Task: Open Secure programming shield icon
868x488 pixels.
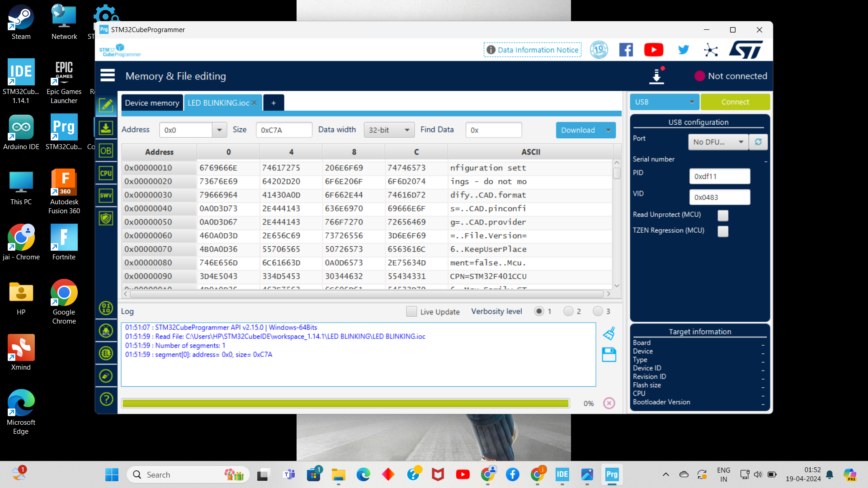Action: 106,219
